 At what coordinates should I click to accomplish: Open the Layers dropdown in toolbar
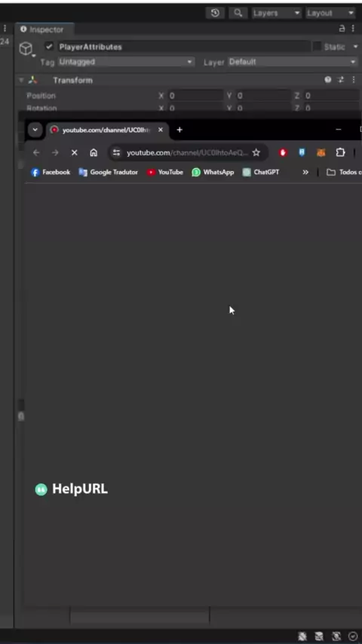tap(277, 13)
